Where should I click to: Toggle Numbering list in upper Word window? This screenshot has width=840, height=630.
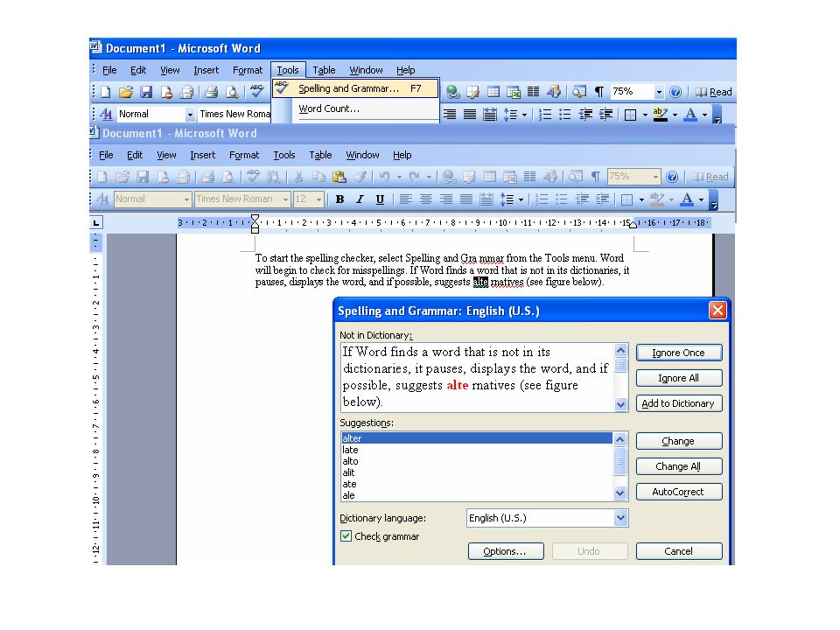(545, 114)
